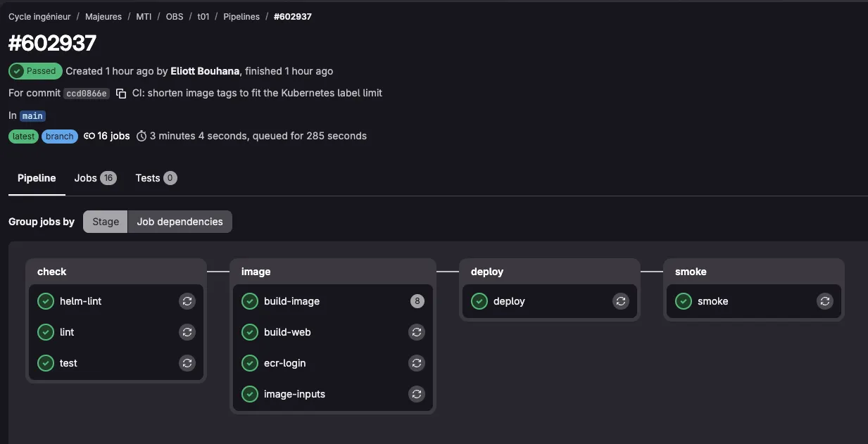Open the smoke job
This screenshot has height=444, width=868.
tap(712, 301)
